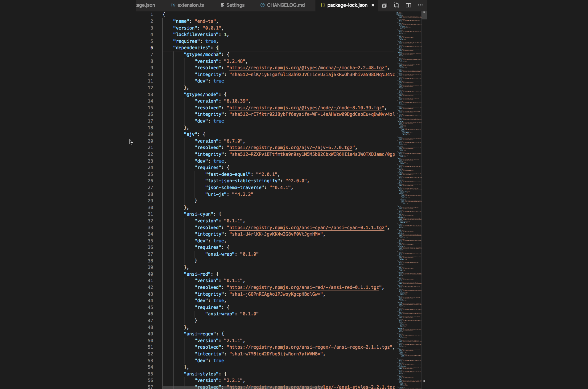Open the ansi-cyan-0.1.1.tgz resolved URL

(x=307, y=228)
